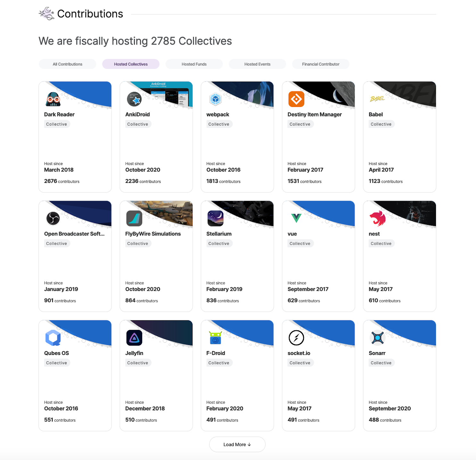Select the webpack cube icon
Viewport: 476px width, 460px height.
click(215, 99)
